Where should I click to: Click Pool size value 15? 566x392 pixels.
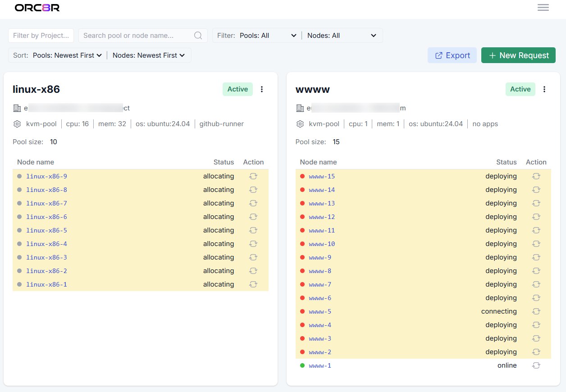click(336, 142)
